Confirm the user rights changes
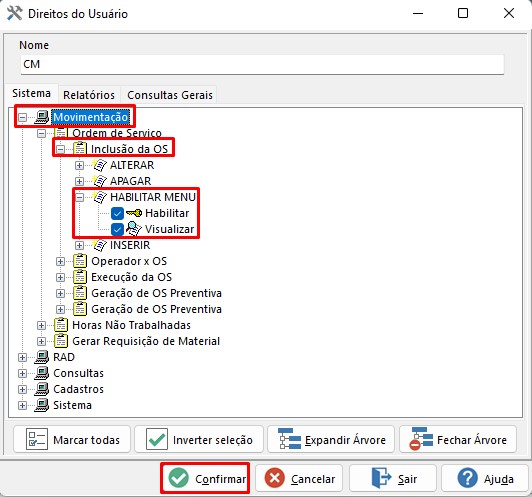Screen dimensions: 532x497 (x=205, y=478)
